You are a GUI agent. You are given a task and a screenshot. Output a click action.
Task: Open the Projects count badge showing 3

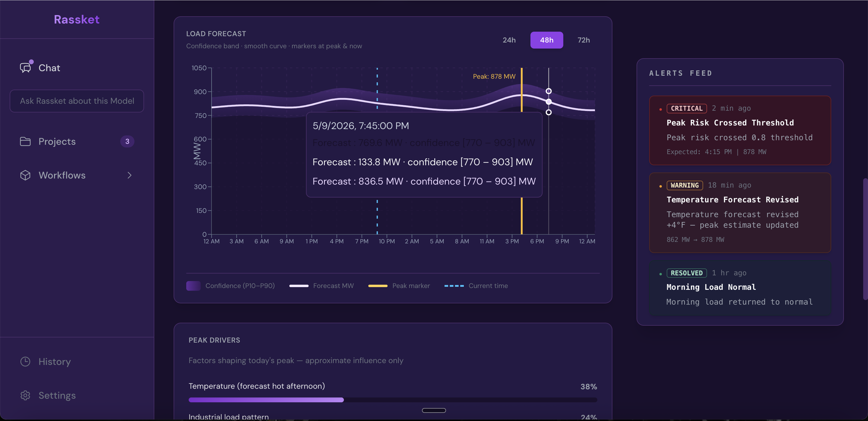click(x=127, y=141)
